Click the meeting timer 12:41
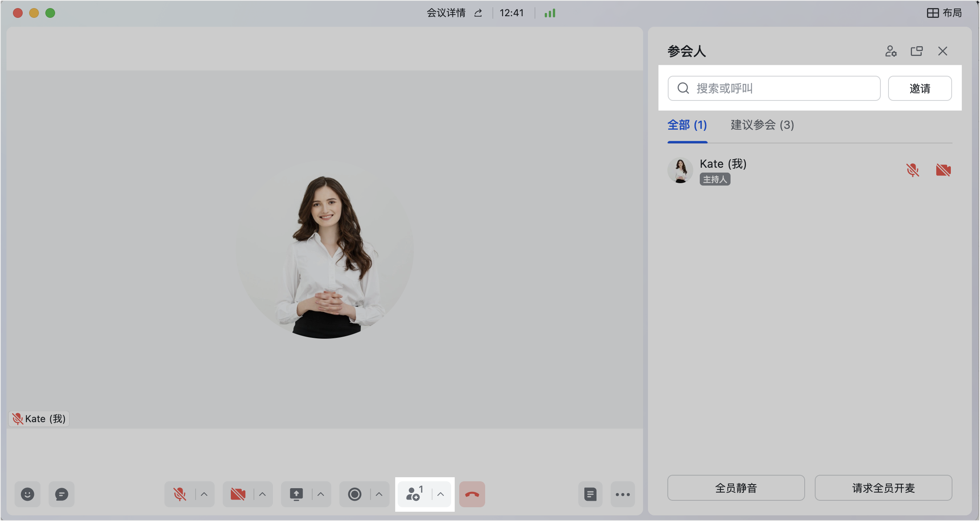The image size is (980, 521). click(512, 13)
